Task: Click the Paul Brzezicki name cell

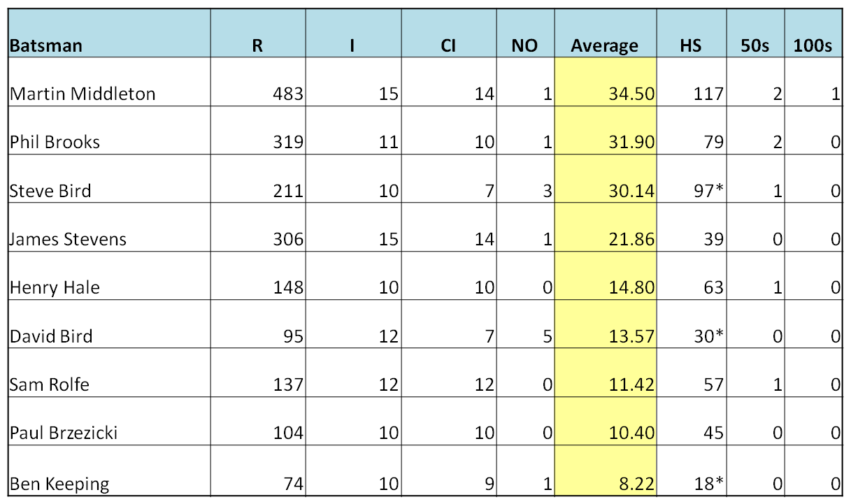Action: tap(109, 422)
